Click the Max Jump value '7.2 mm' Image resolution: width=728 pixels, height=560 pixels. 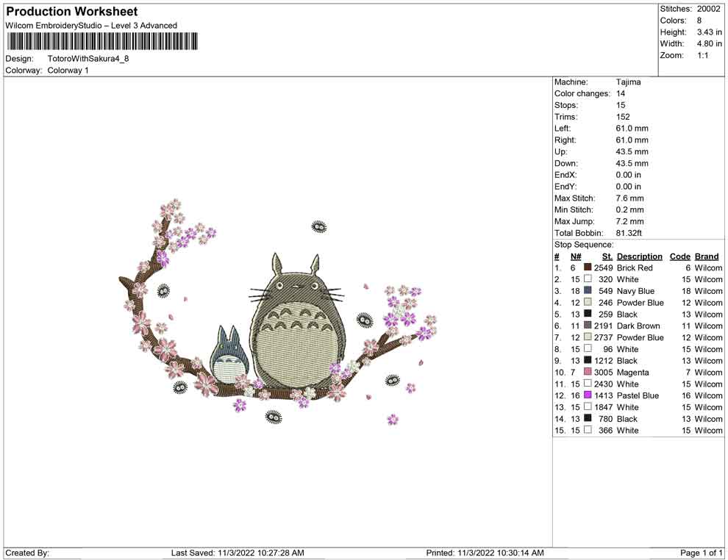point(630,221)
